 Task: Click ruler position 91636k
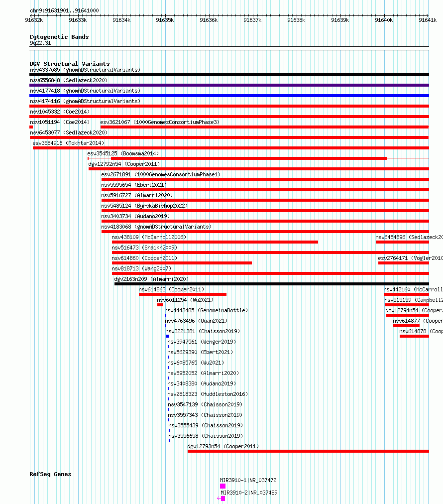coord(209,20)
